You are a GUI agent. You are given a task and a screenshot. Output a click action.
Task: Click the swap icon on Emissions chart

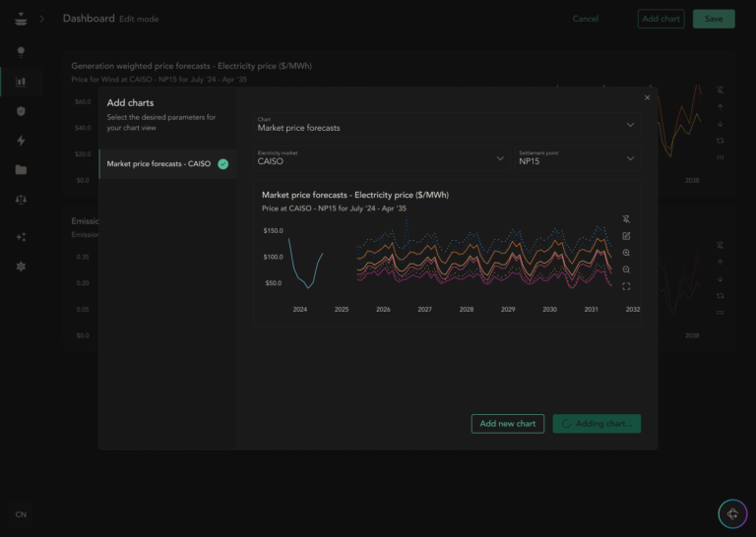tap(721, 296)
